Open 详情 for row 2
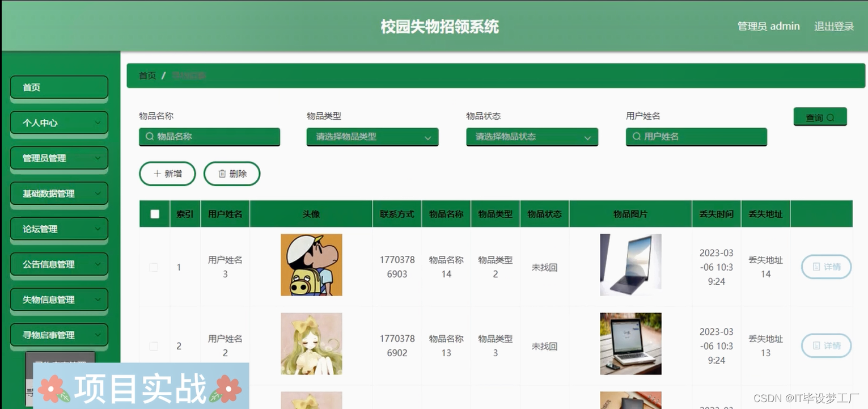Screen dimensions: 868x409 click(x=826, y=345)
